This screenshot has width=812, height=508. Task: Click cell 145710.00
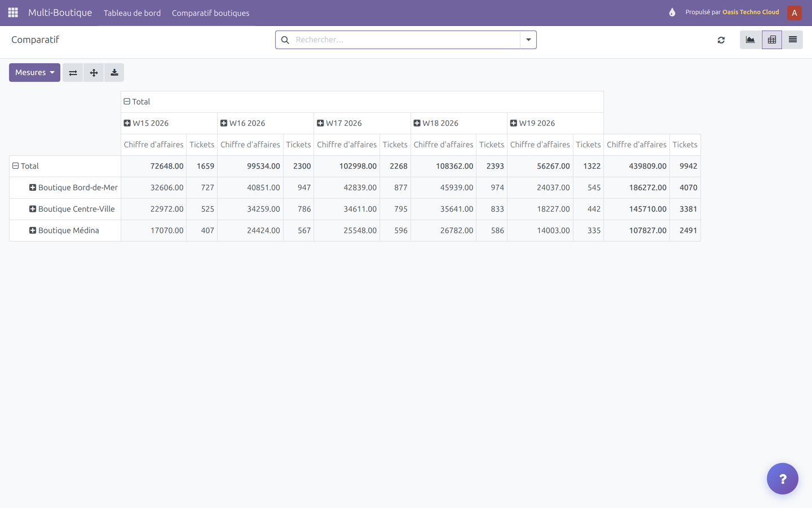pyautogui.click(x=637, y=209)
